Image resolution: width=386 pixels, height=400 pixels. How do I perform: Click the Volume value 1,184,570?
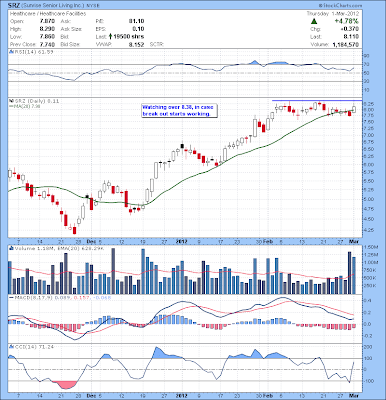coord(346,44)
